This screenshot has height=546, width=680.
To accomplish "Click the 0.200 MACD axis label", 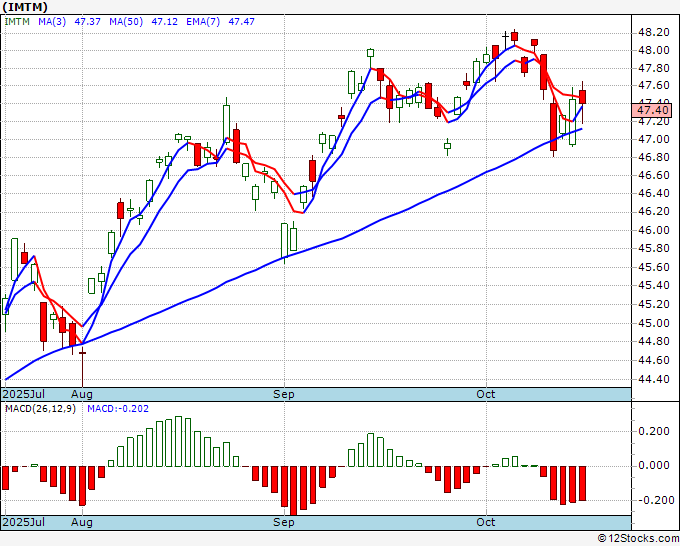I will pos(654,431).
